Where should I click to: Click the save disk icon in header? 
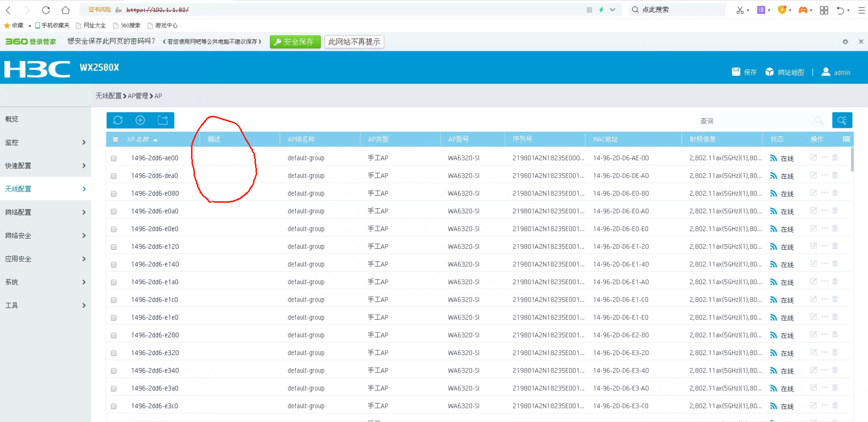point(736,72)
